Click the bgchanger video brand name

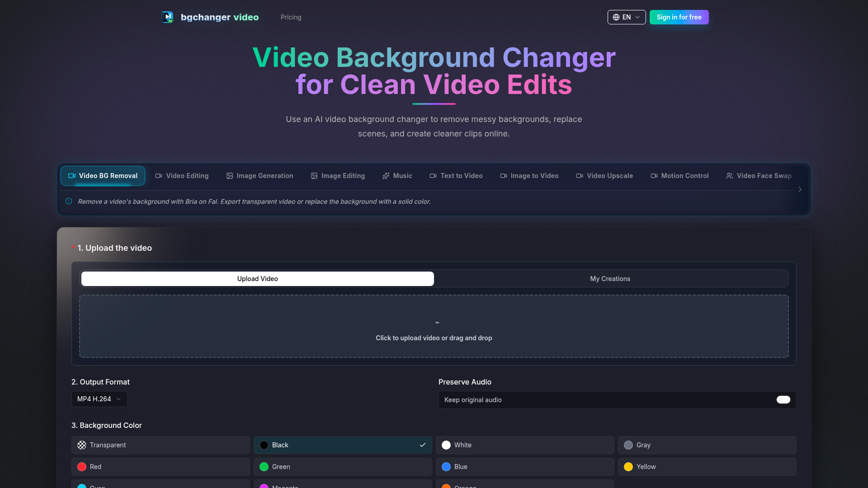click(x=220, y=17)
